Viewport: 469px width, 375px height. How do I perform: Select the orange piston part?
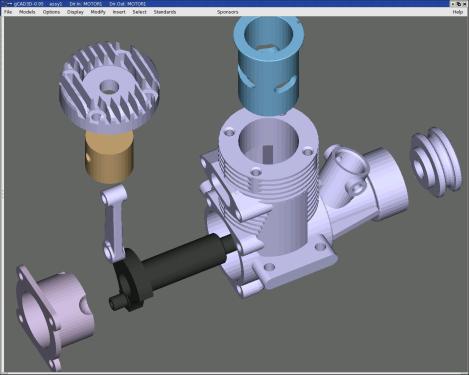109,157
